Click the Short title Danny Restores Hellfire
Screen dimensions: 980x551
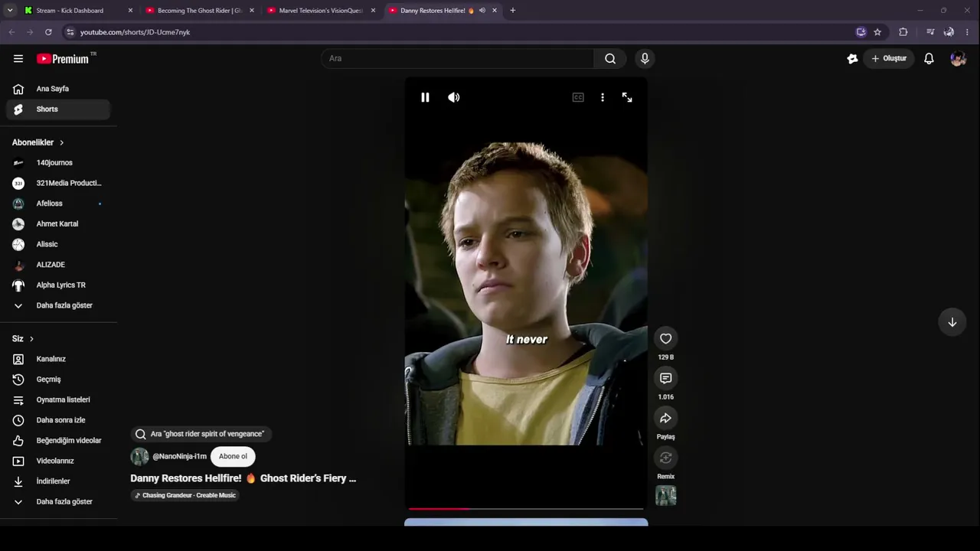pos(243,478)
